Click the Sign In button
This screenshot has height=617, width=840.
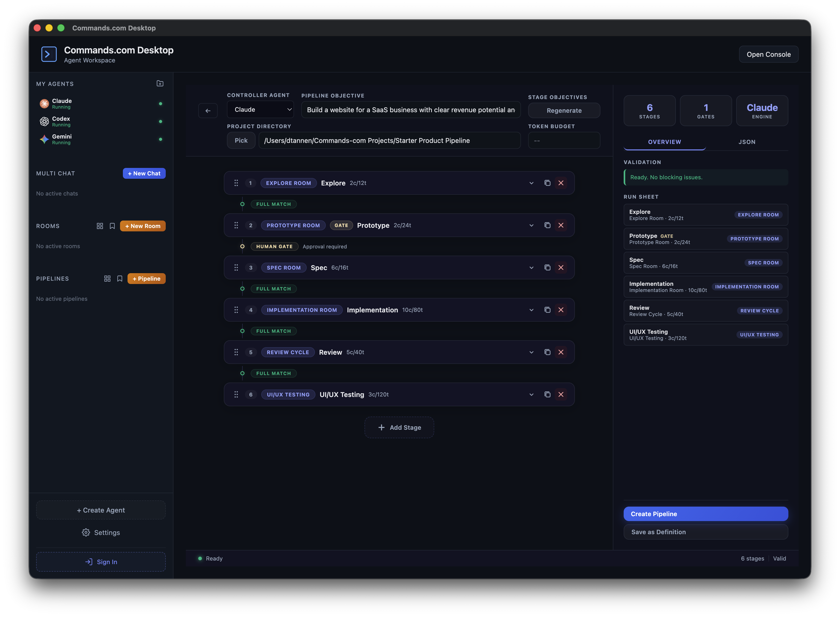pos(101,562)
